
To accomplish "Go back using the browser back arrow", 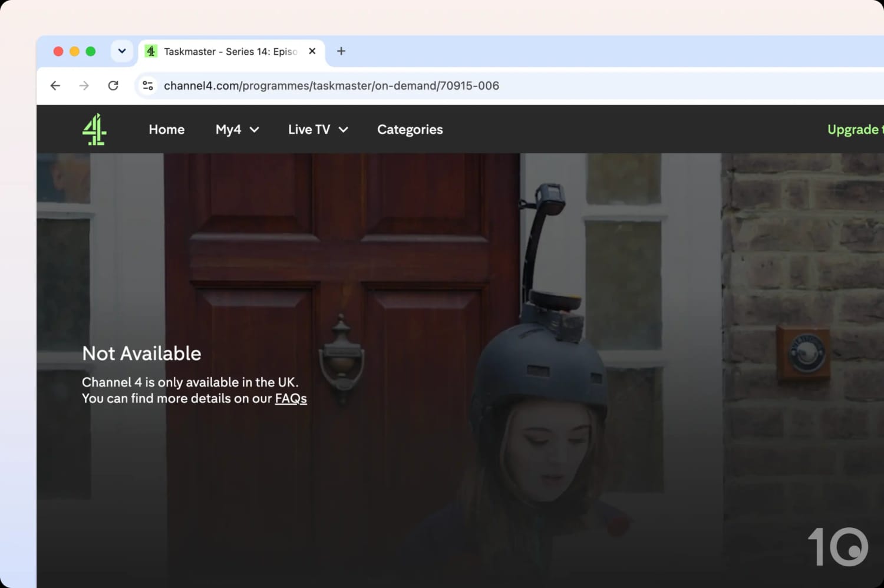I will coord(55,85).
